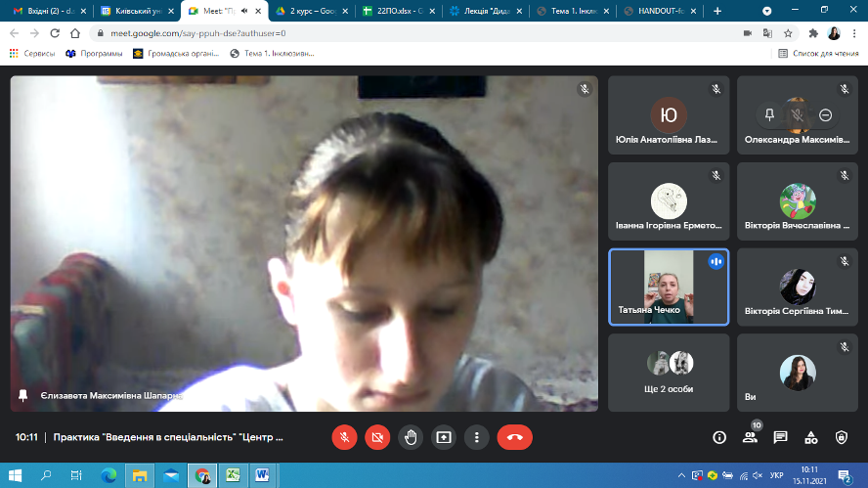Open Программы bookmark
This screenshot has height=488, width=868.
click(x=94, y=53)
